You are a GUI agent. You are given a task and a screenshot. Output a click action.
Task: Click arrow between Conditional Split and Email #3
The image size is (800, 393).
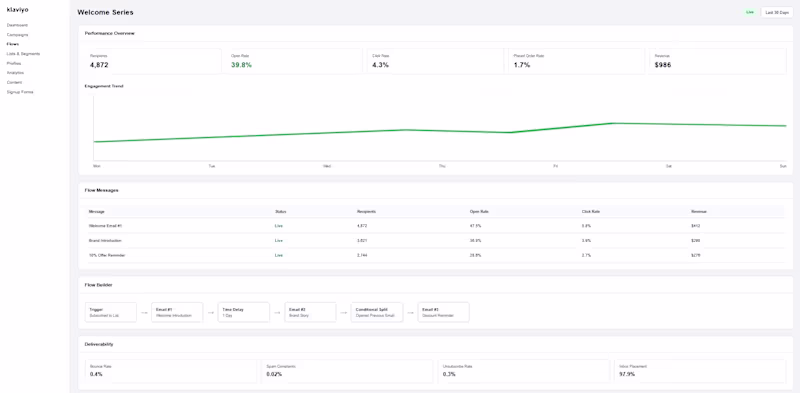[410, 312]
